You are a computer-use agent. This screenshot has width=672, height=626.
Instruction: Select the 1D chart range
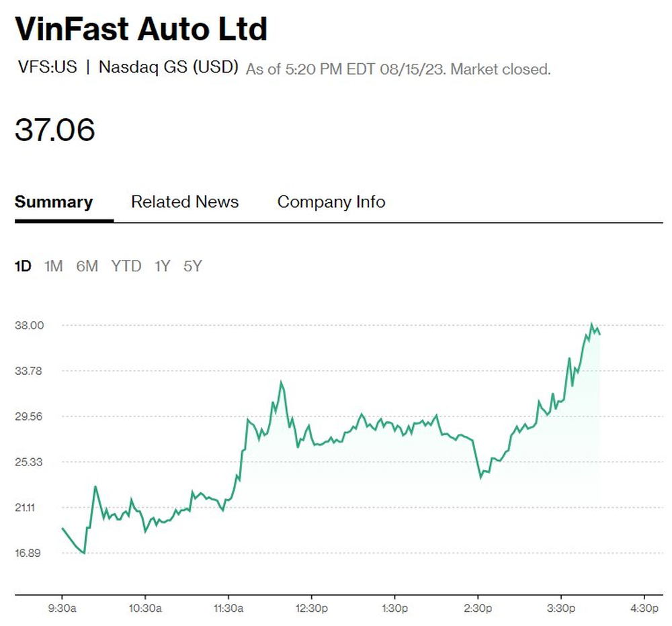23,266
